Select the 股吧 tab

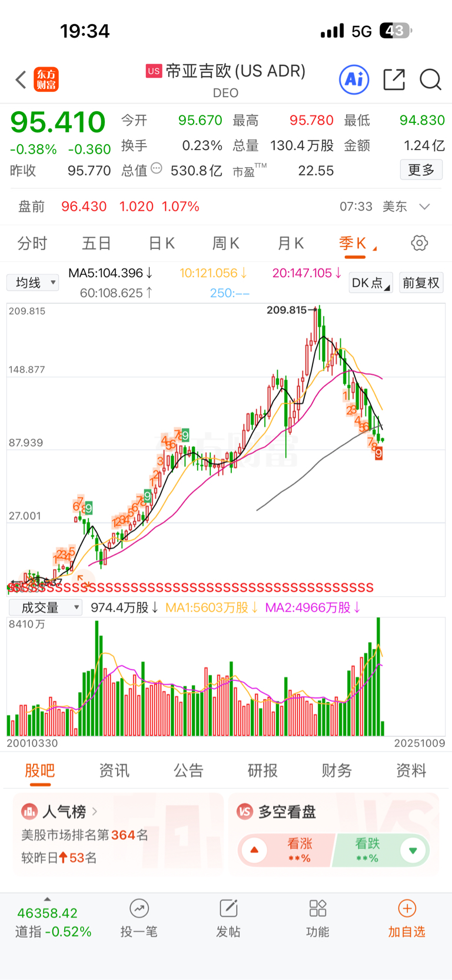tap(40, 770)
